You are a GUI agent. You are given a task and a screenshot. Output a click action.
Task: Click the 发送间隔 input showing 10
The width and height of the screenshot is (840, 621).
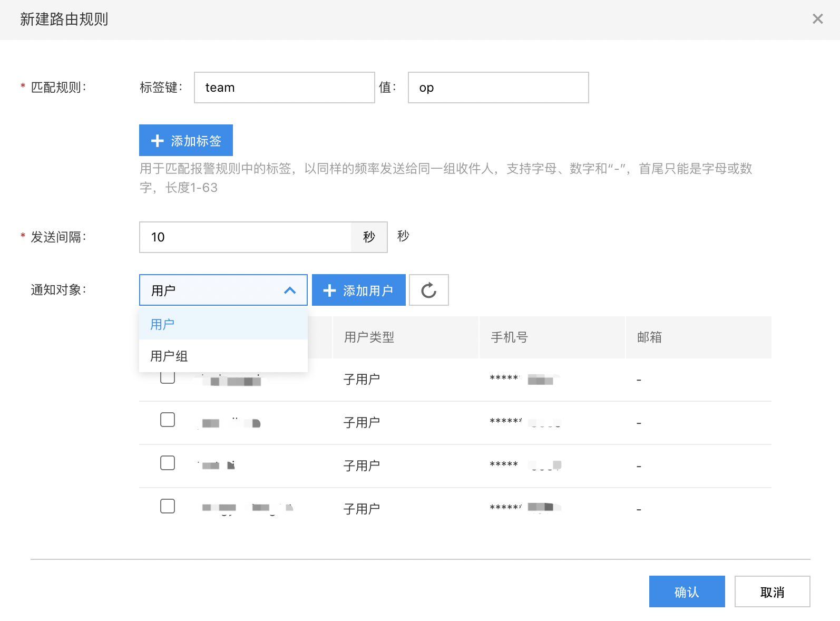(246, 237)
